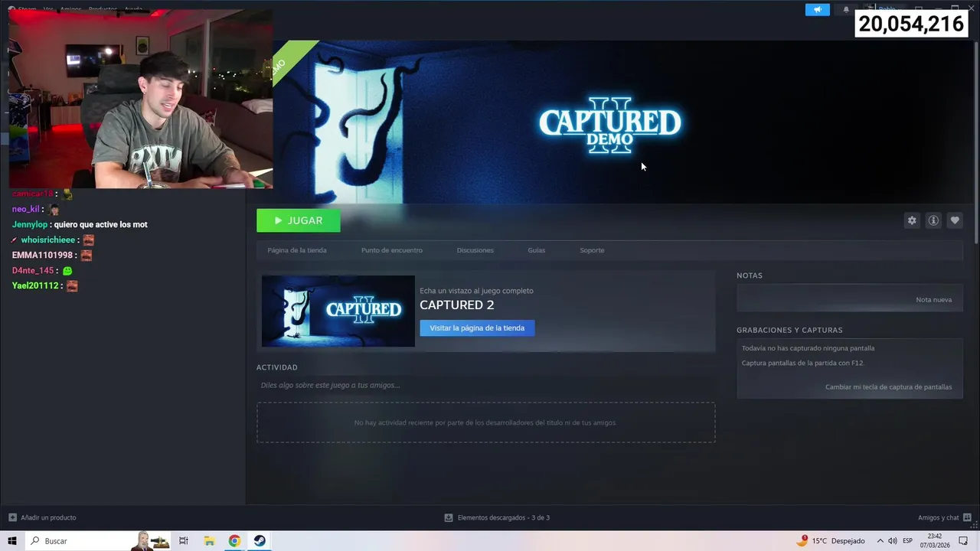Focus the activity comment field
This screenshot has width=980, height=551.
pyautogui.click(x=485, y=385)
